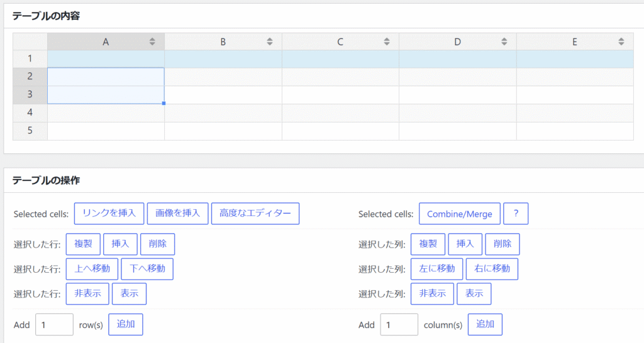Click sort arrows in column C header
This screenshot has width=644, height=343.
coord(387,42)
